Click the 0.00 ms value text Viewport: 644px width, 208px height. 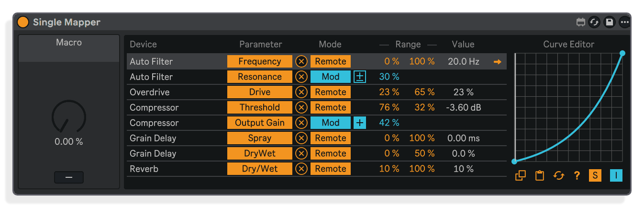pyautogui.click(x=464, y=138)
